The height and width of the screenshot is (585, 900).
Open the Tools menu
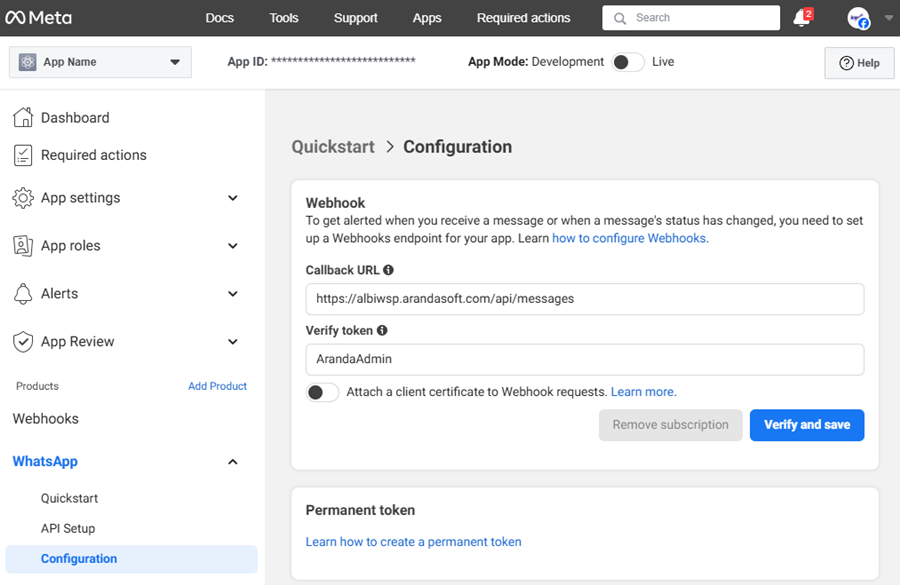(284, 18)
